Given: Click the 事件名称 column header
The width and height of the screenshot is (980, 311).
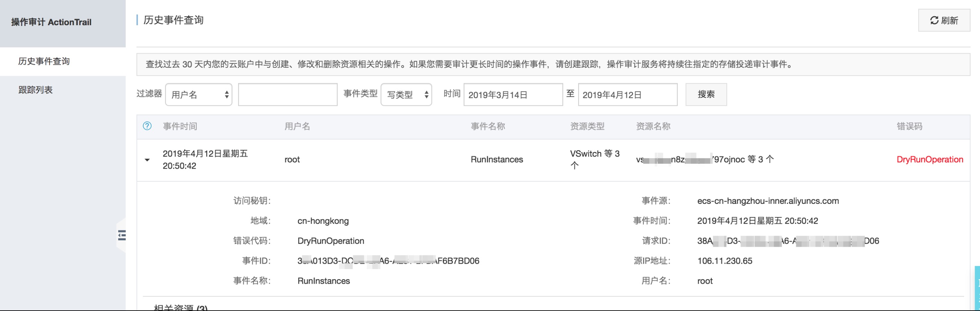Looking at the screenshot, I should click(x=488, y=126).
